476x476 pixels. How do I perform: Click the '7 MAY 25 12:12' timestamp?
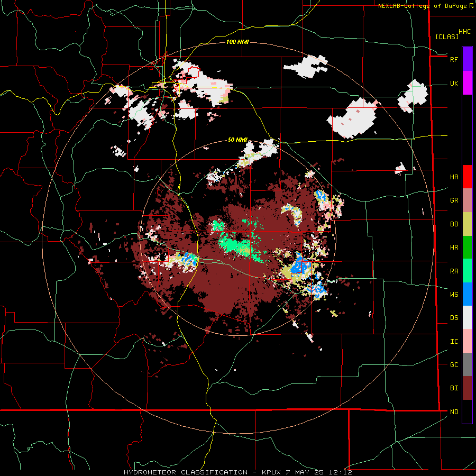coord(319,472)
